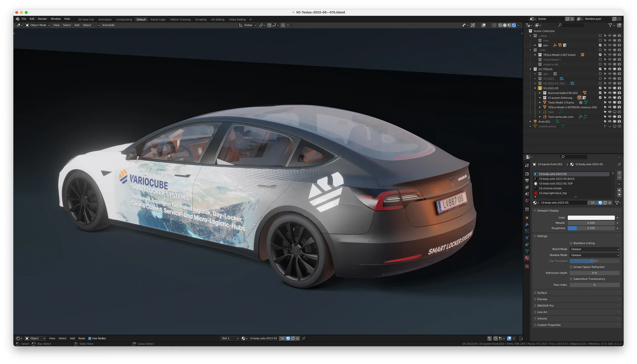Toggle snapping magnet icon
This screenshot has height=364, width=637.
(269, 25)
